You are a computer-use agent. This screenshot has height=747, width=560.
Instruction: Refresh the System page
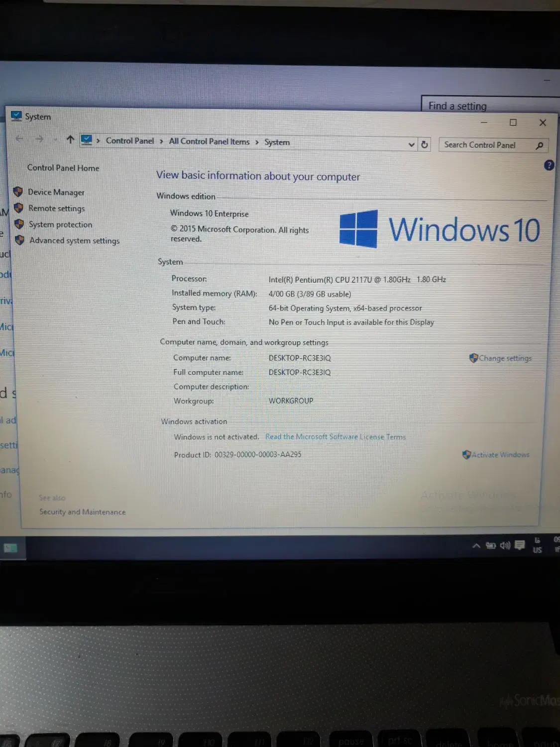425,144
